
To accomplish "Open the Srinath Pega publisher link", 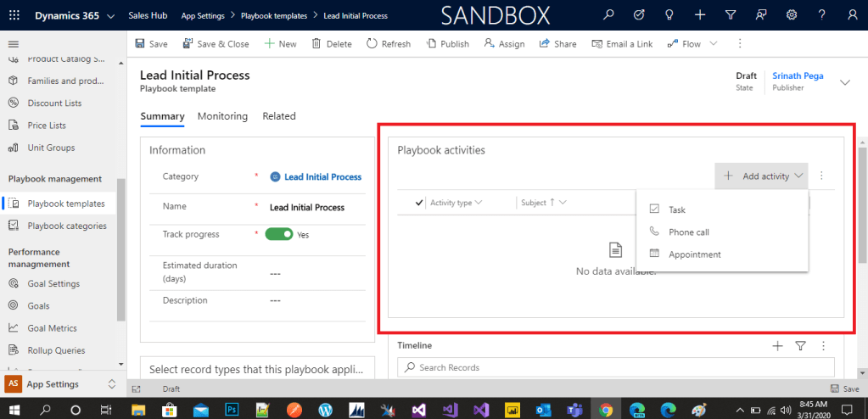I will [x=798, y=75].
